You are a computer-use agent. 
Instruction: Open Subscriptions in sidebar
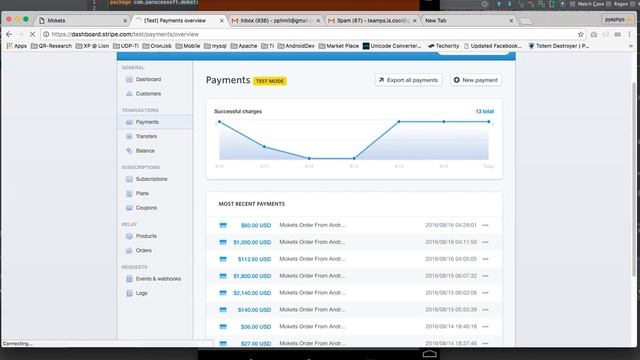click(147, 179)
